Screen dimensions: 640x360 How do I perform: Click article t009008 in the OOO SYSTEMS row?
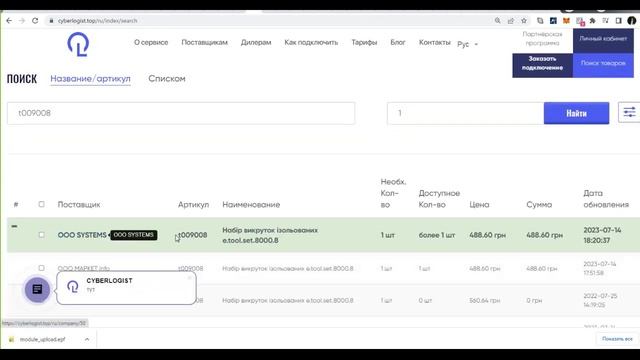click(193, 235)
